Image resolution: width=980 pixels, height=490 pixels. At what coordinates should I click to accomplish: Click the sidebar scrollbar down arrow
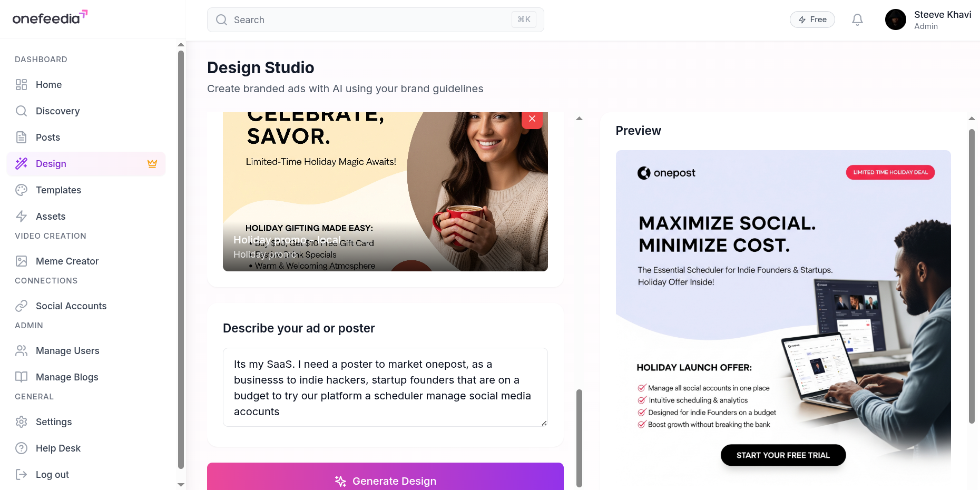point(181,485)
